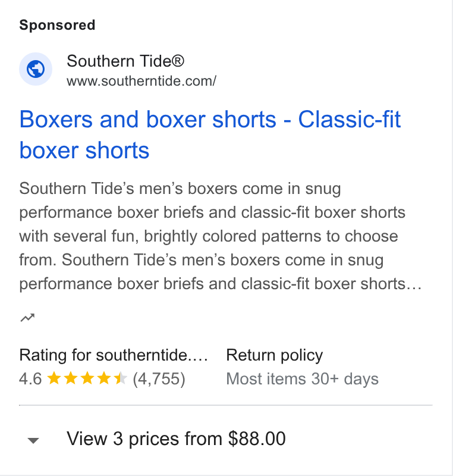Click the 4.6 rating score
Image resolution: width=453 pixels, height=476 pixels.
30,379
